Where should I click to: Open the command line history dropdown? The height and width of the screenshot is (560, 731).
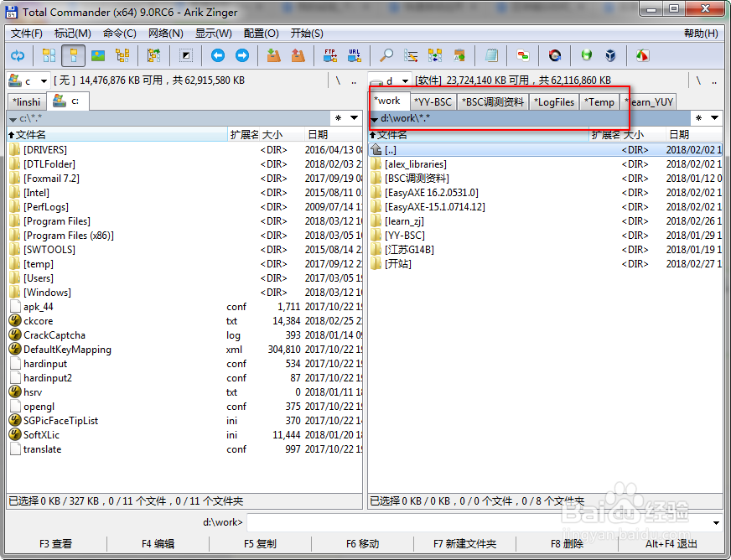click(716, 523)
